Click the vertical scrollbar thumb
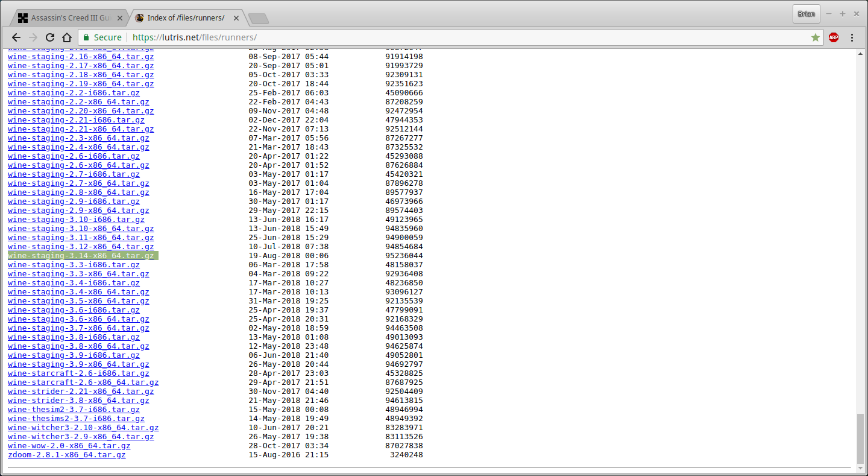 [861, 439]
